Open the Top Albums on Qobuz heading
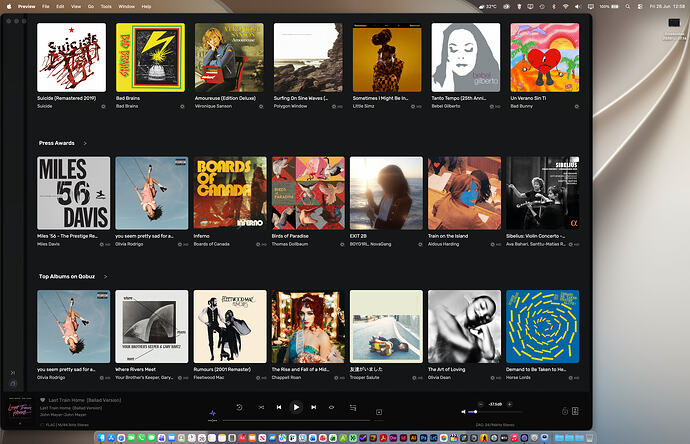 point(67,277)
